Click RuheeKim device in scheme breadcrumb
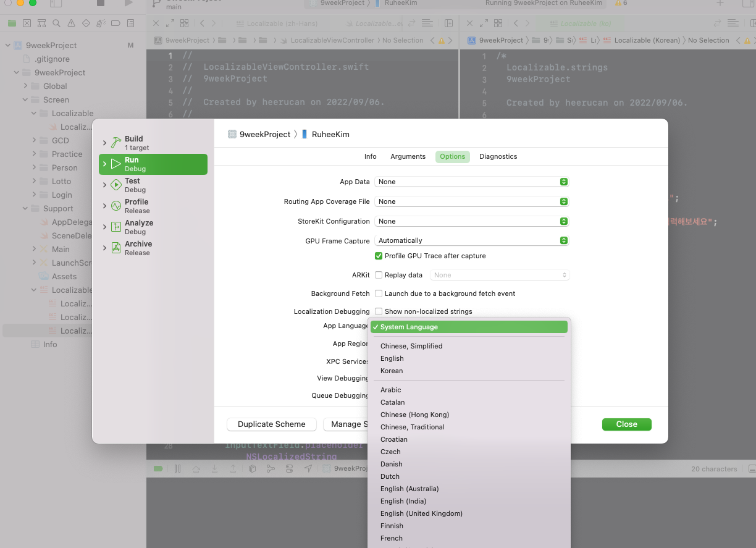 tap(325, 134)
